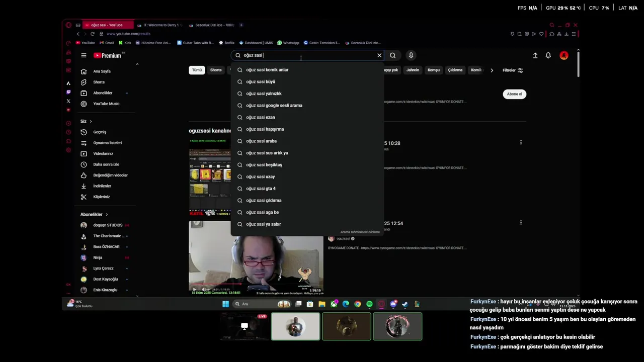This screenshot has width=644, height=362.
Task: Reload the page with the browser refresh icon
Action: (93, 34)
